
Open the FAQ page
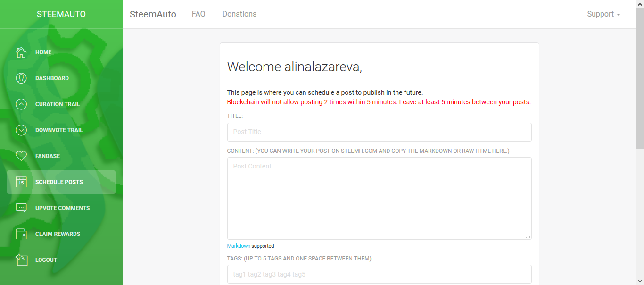(198, 14)
